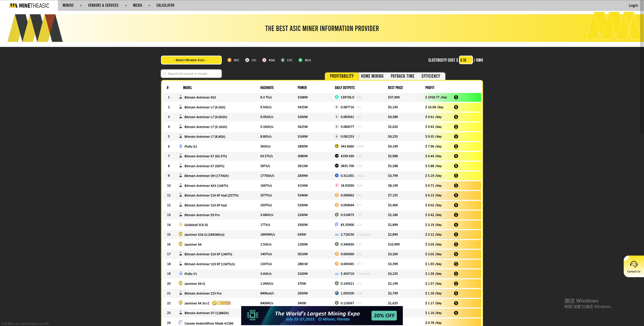Switch to the Efficiency tab

[x=431, y=76]
